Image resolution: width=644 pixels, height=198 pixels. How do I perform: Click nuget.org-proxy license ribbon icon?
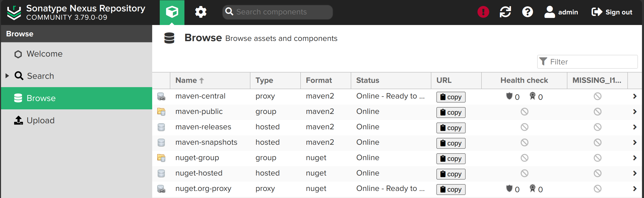532,188
